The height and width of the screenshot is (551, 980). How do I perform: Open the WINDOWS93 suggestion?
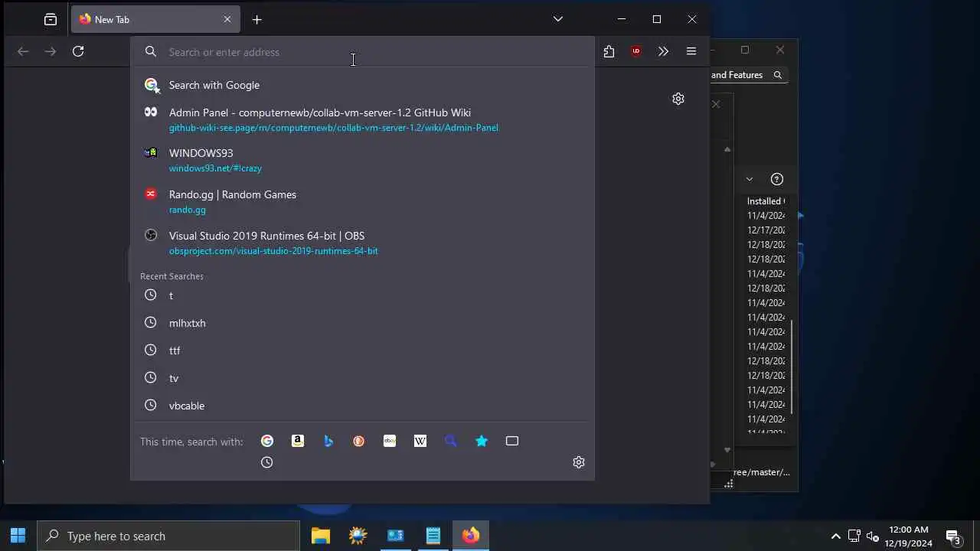362,160
